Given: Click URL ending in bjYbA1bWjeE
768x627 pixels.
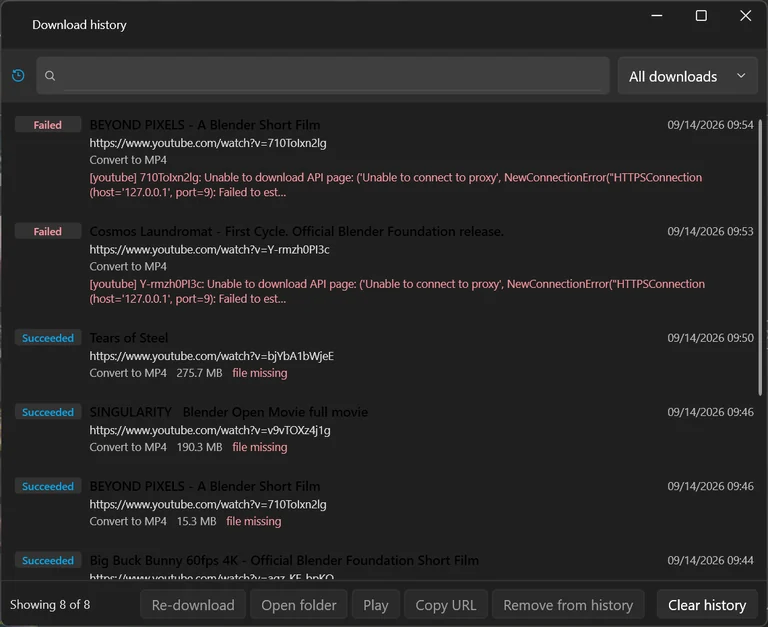Looking at the screenshot, I should [212, 356].
